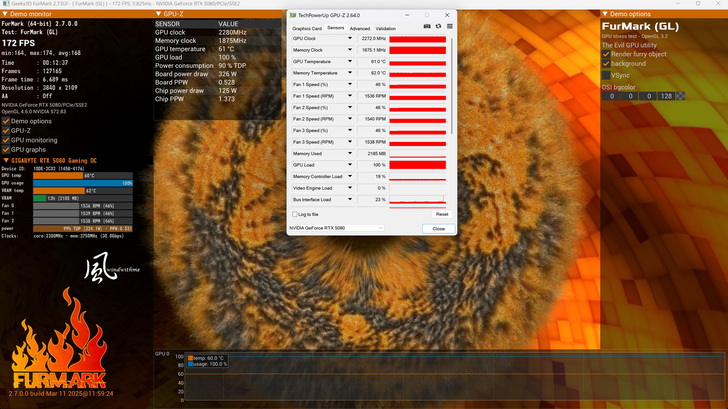Click the GPU-Z sensor list scrollbar
This screenshot has width=728, height=409.
click(x=452, y=86)
